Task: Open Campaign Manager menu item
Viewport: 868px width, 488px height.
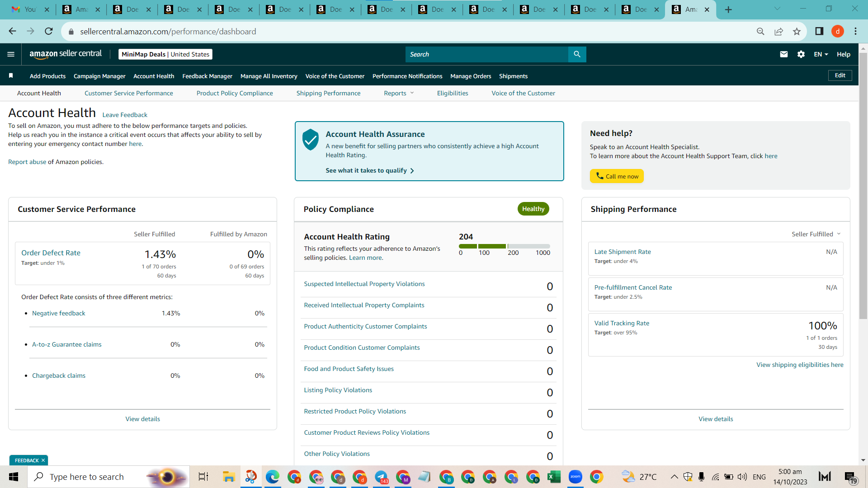Action: click(99, 76)
